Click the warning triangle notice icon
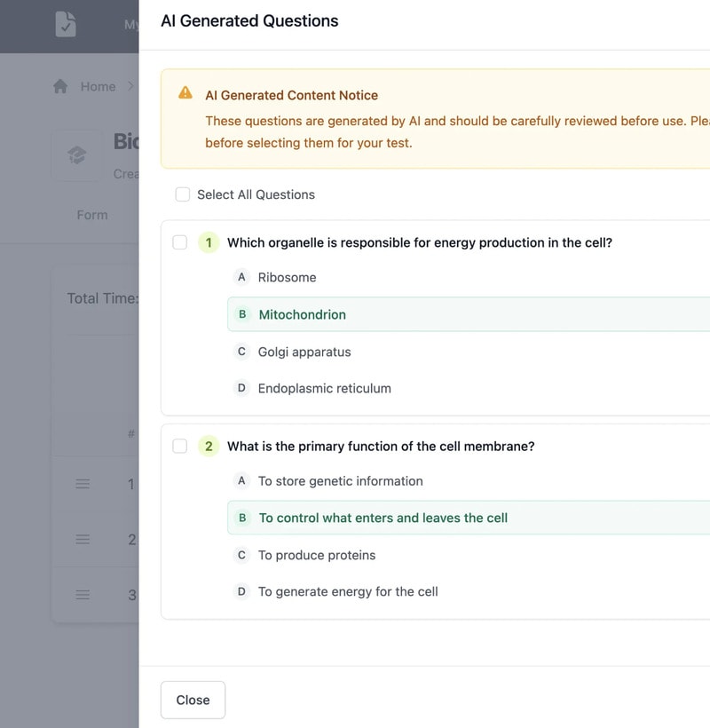This screenshot has width=710, height=728. click(185, 93)
